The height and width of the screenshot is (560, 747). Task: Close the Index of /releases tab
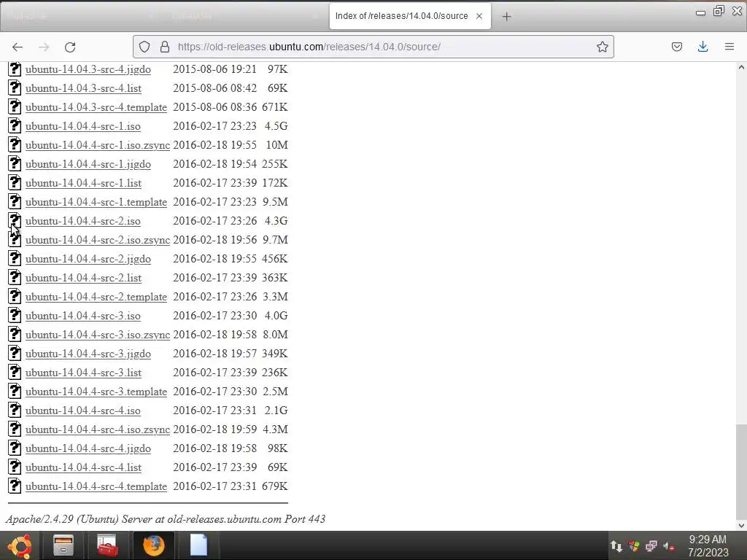pos(479,16)
